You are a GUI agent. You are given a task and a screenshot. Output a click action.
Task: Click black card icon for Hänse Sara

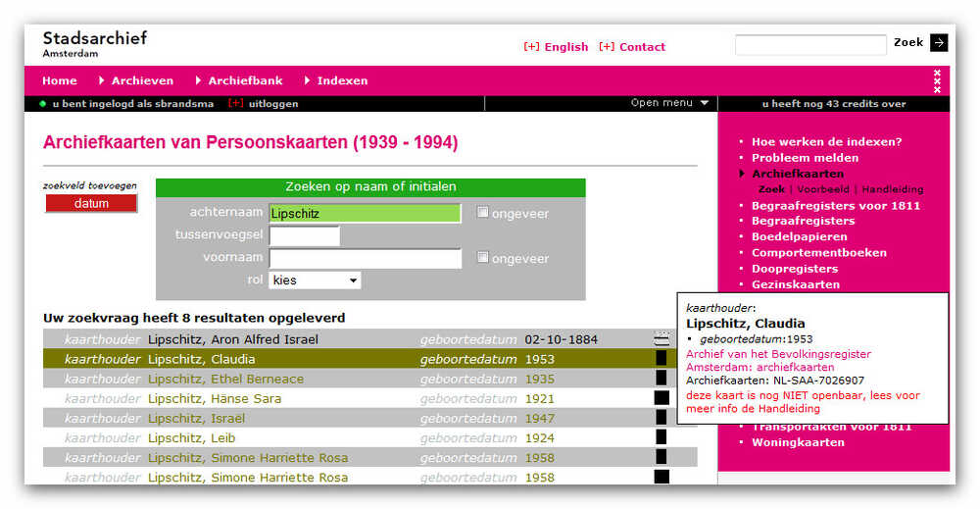coord(661,398)
